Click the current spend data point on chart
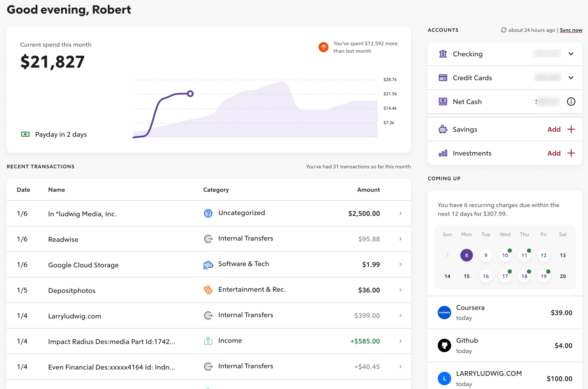 point(190,93)
